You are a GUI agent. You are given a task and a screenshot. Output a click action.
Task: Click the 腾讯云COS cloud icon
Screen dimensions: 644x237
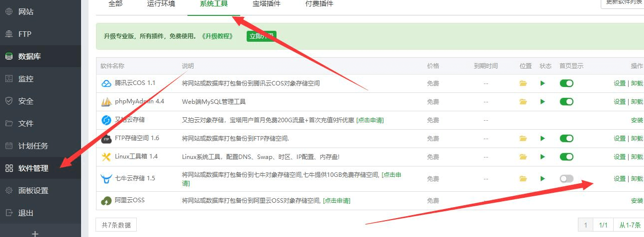[x=106, y=83]
